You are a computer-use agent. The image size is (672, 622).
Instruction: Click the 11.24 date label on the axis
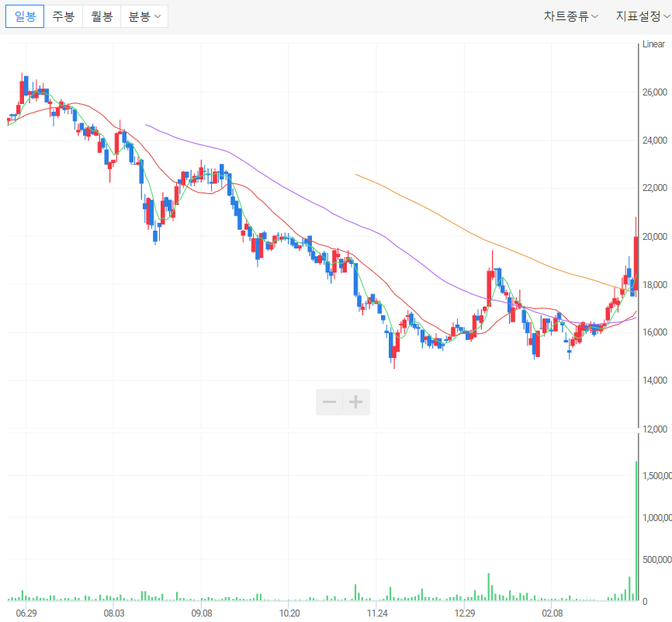(377, 613)
